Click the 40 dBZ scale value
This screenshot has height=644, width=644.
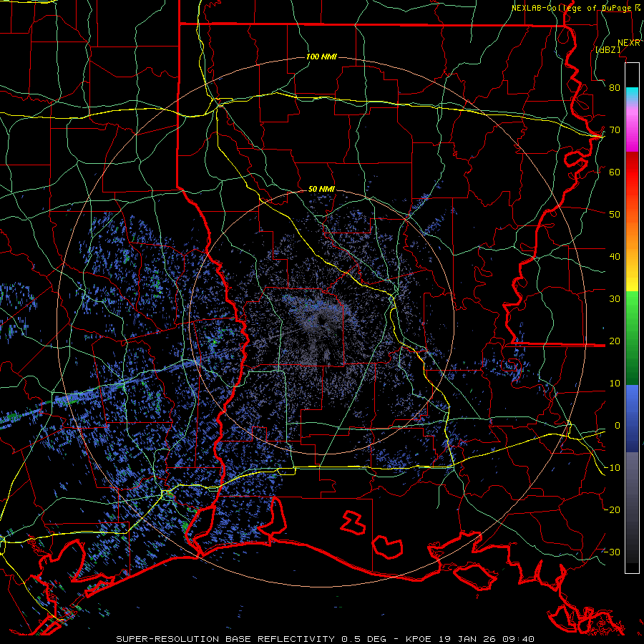615,256
